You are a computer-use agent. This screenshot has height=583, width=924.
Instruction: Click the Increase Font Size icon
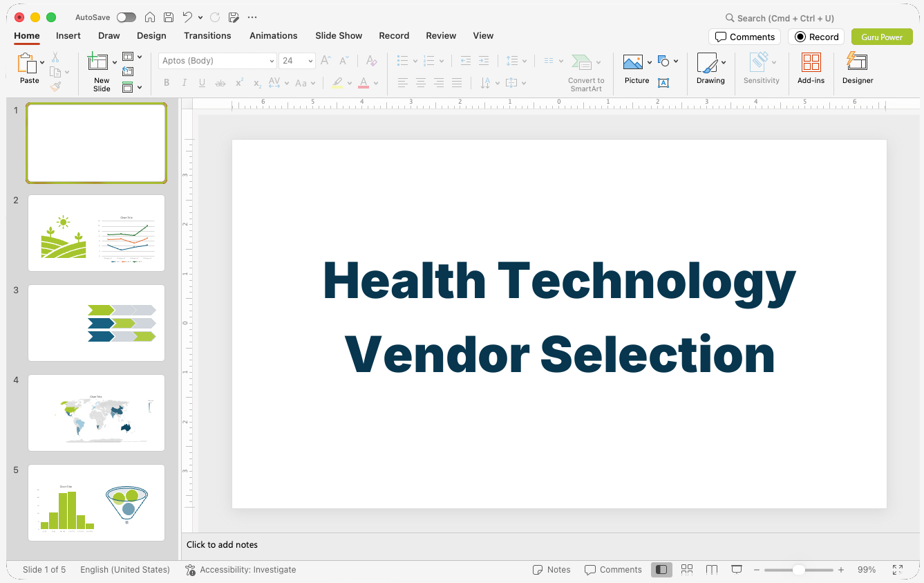326,61
